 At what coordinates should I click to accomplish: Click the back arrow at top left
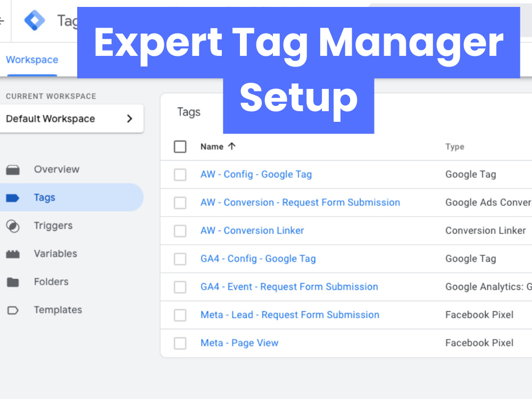2,21
